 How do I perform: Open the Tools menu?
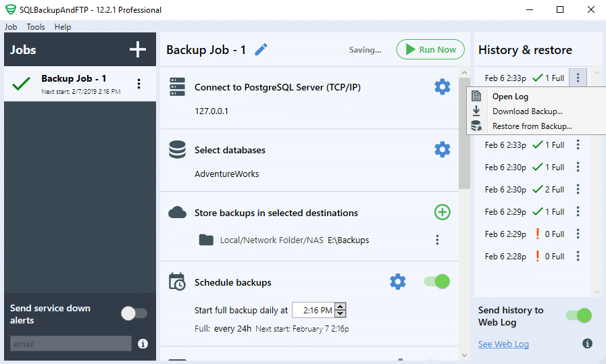coord(36,26)
